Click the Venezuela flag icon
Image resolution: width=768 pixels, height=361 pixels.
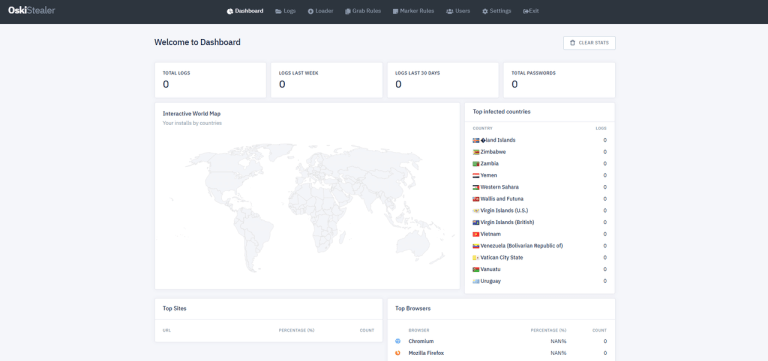click(x=476, y=246)
